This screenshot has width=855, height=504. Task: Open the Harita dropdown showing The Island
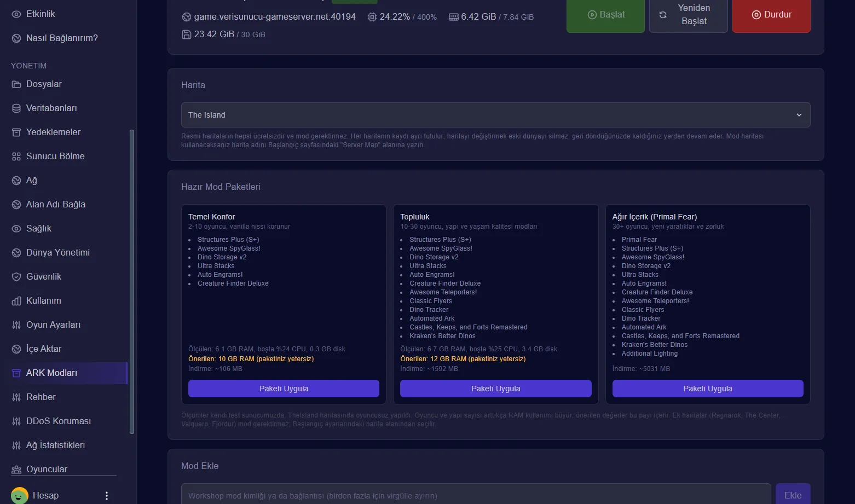coord(495,115)
